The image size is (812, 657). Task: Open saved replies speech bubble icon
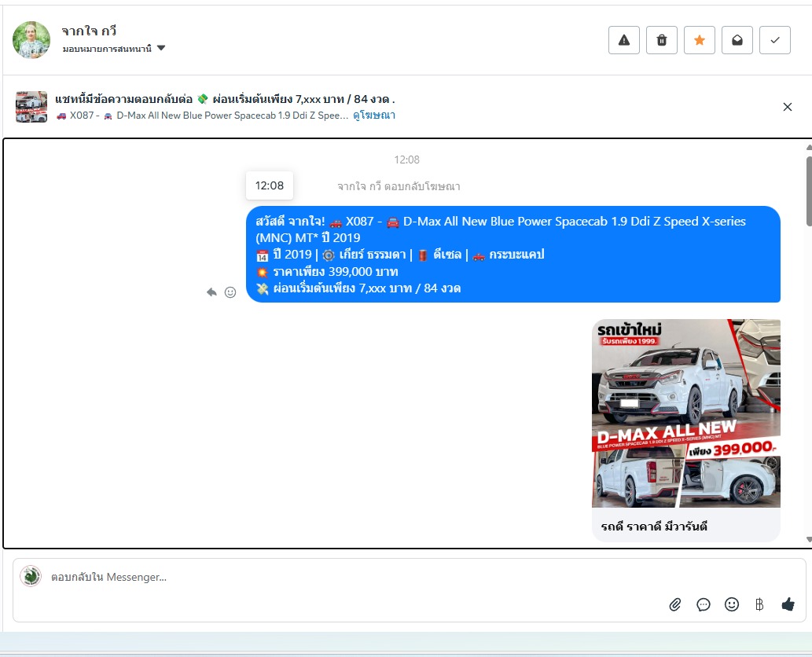pyautogui.click(x=704, y=604)
